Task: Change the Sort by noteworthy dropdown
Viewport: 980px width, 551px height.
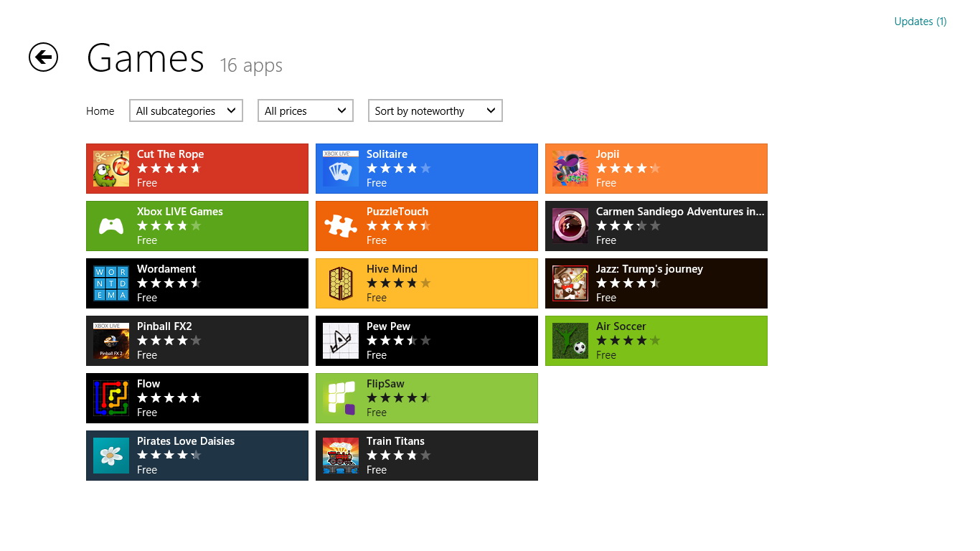Action: click(x=435, y=110)
